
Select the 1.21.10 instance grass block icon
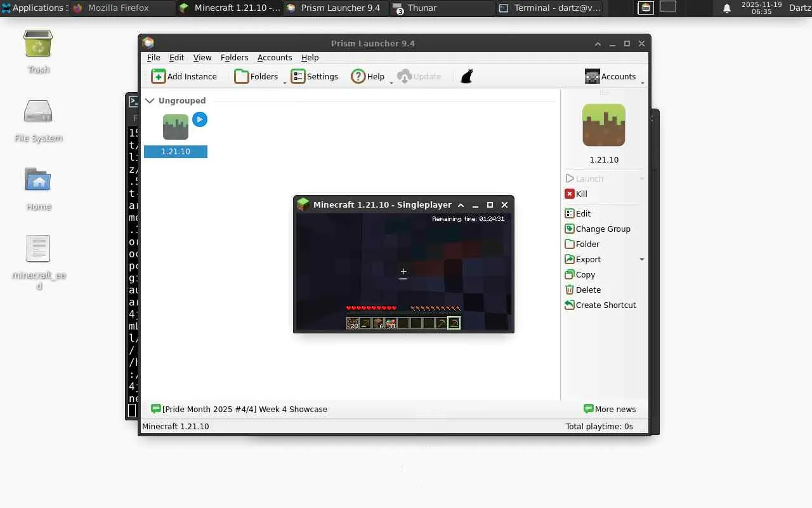(176, 127)
